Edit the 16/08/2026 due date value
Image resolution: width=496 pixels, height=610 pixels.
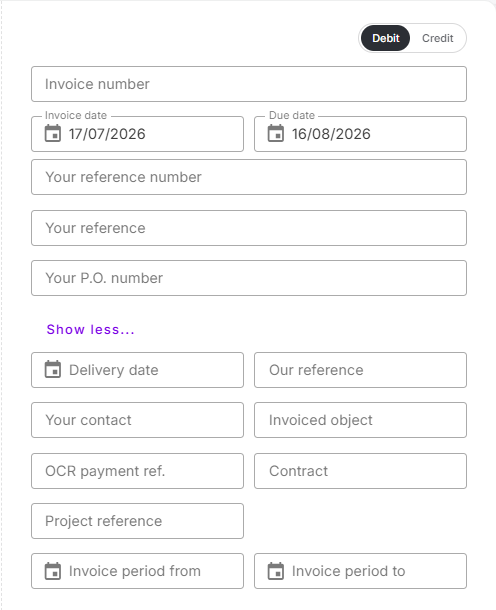(x=331, y=134)
